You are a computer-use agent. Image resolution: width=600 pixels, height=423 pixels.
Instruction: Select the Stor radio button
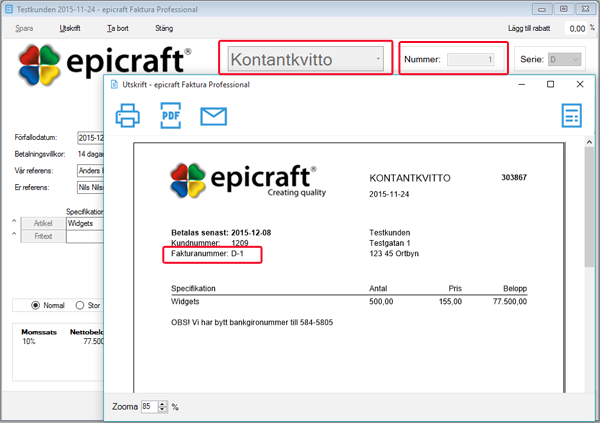[80, 305]
